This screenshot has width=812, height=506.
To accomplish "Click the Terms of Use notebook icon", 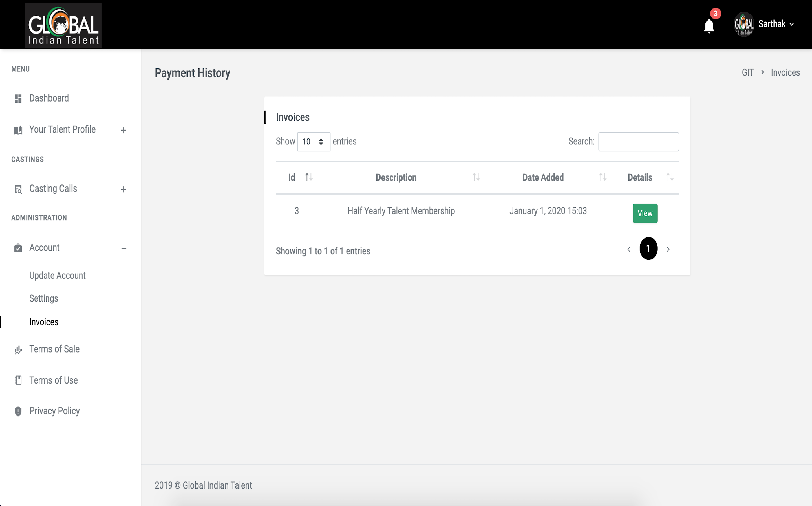I will [x=18, y=380].
